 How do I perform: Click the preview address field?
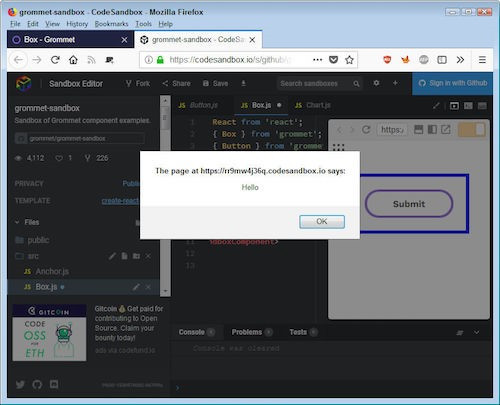point(392,130)
